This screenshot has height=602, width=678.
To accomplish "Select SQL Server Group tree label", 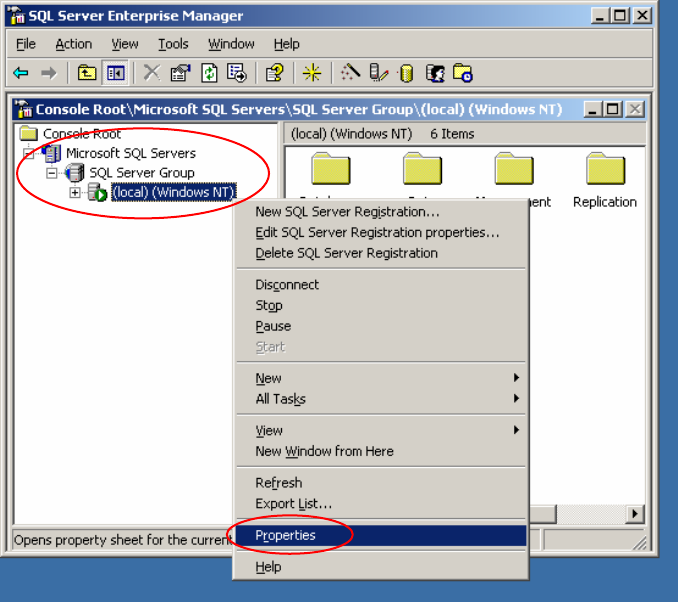I will pyautogui.click(x=142, y=173).
